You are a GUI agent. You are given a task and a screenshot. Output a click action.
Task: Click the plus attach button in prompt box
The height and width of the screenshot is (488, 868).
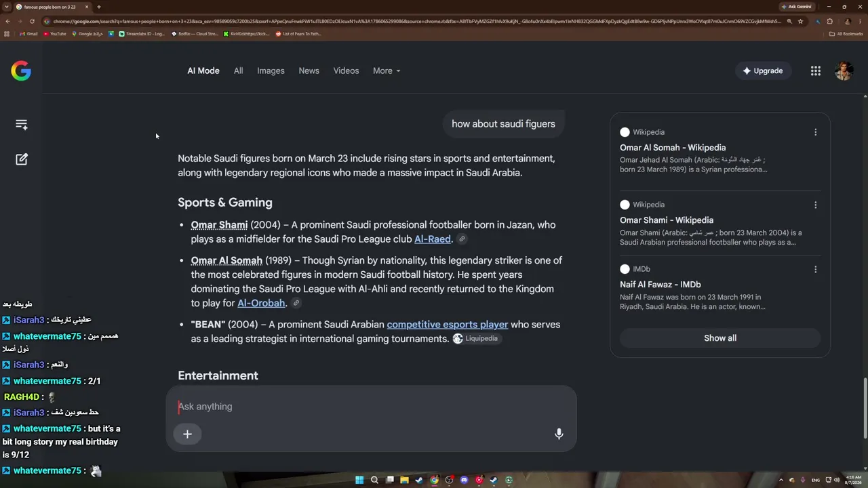(187, 434)
